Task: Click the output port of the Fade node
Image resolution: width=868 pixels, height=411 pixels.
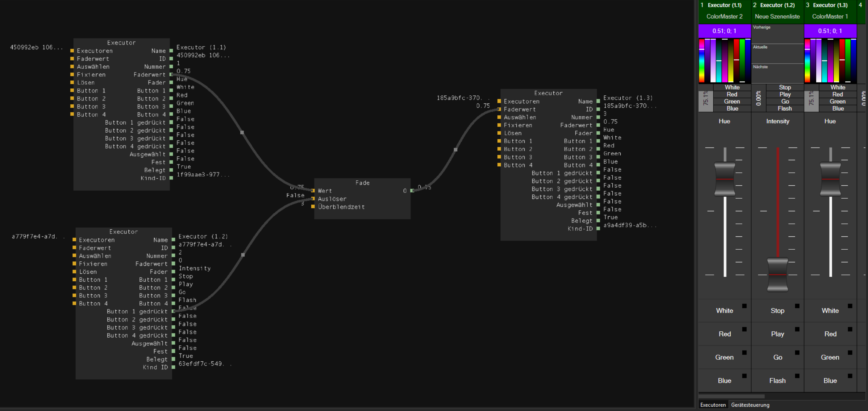Action: point(412,191)
